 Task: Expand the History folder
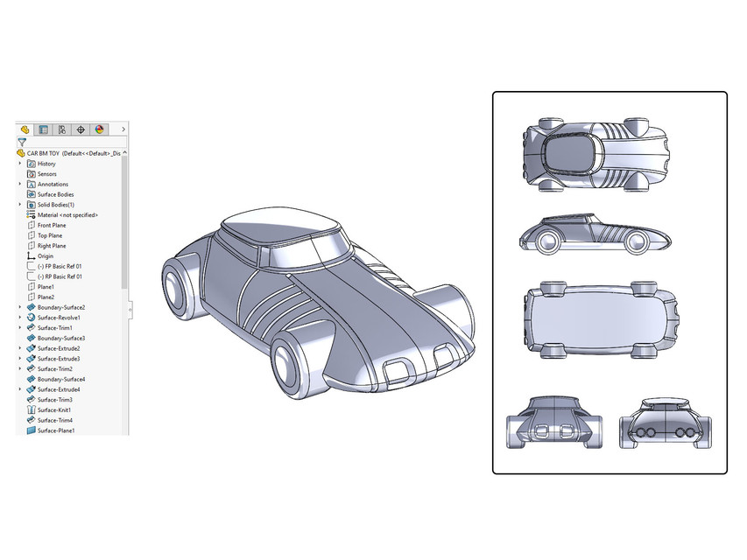pos(22,164)
